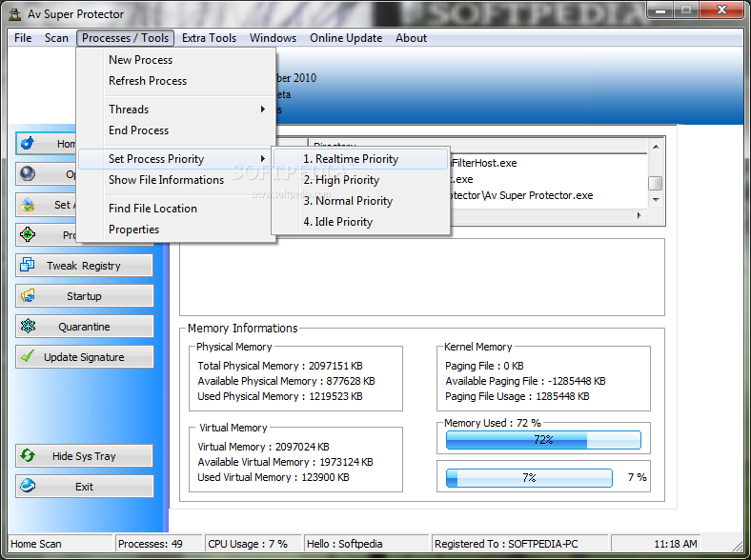Set 3. Normal Priority
Screen dimensions: 751x560
360,201
